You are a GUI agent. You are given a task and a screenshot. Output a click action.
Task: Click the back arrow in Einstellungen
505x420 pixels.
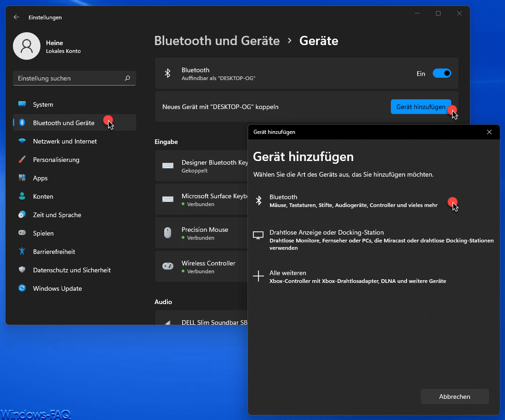17,17
